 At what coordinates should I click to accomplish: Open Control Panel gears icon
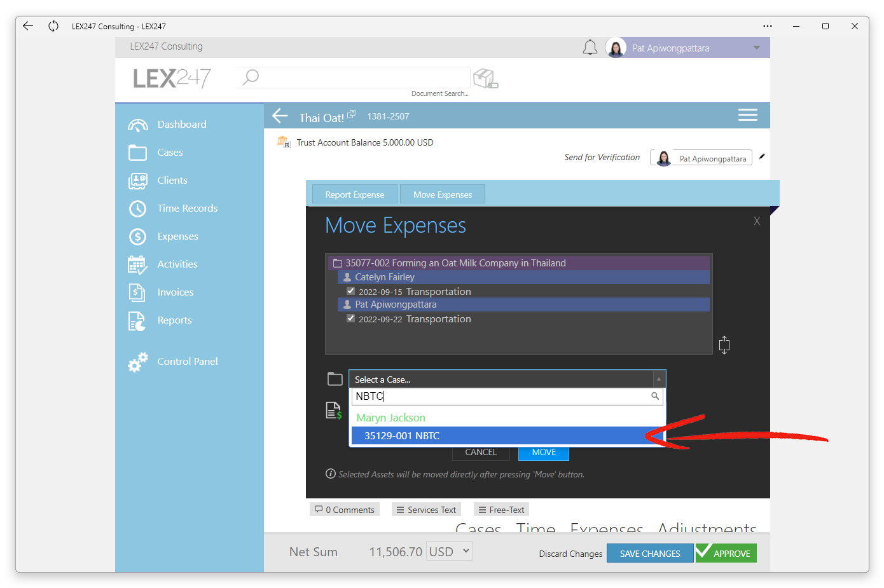pos(138,362)
